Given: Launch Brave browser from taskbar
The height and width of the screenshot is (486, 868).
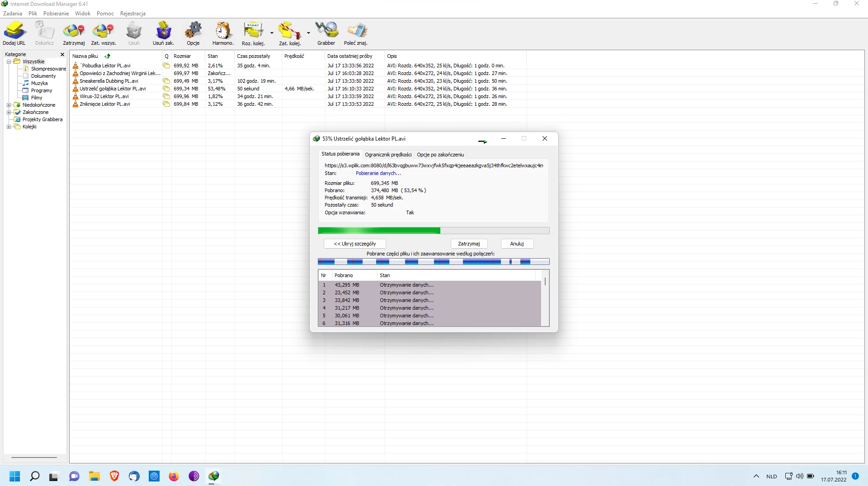Looking at the screenshot, I should point(114,476).
